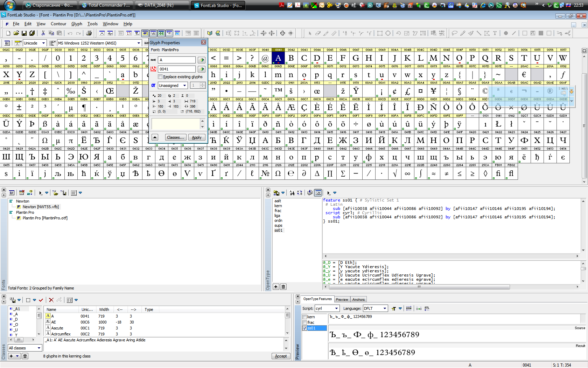
Task: Open font info book icon
Action: [x=210, y=33]
